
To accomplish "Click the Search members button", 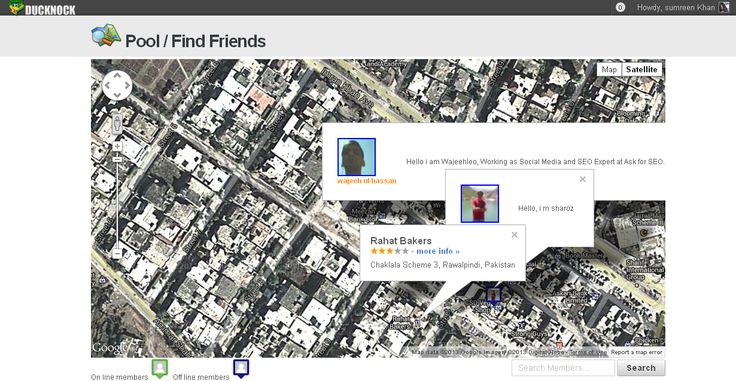I will click(x=641, y=368).
